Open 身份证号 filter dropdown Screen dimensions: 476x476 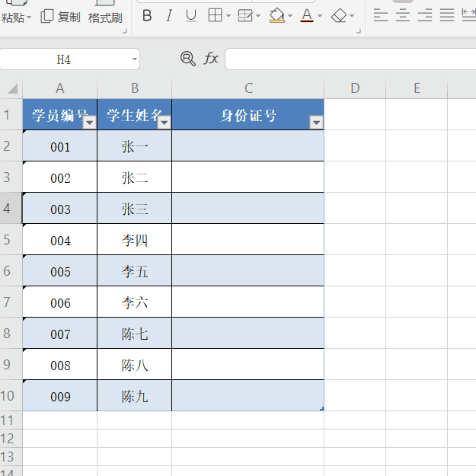(316, 123)
